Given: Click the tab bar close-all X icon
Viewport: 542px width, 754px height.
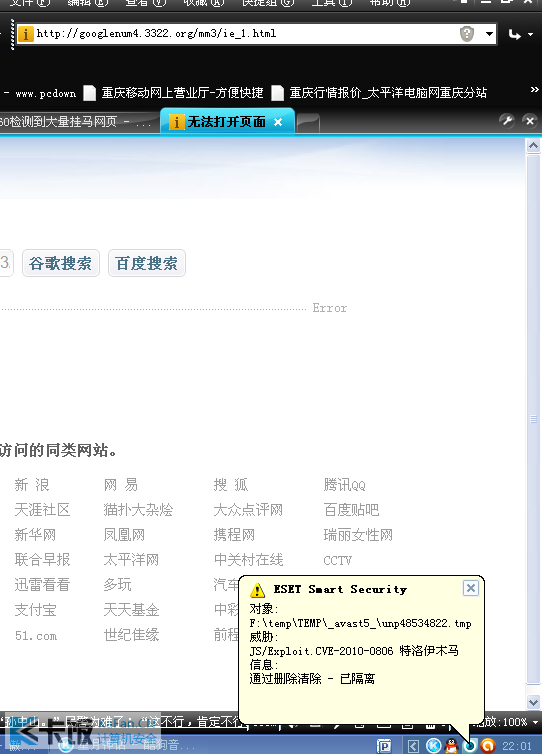Looking at the screenshot, I should point(530,121).
